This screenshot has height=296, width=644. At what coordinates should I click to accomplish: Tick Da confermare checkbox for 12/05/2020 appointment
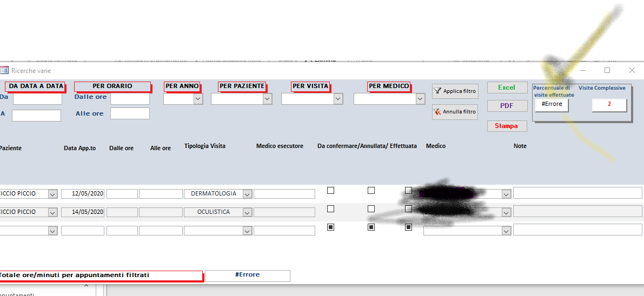click(330, 191)
